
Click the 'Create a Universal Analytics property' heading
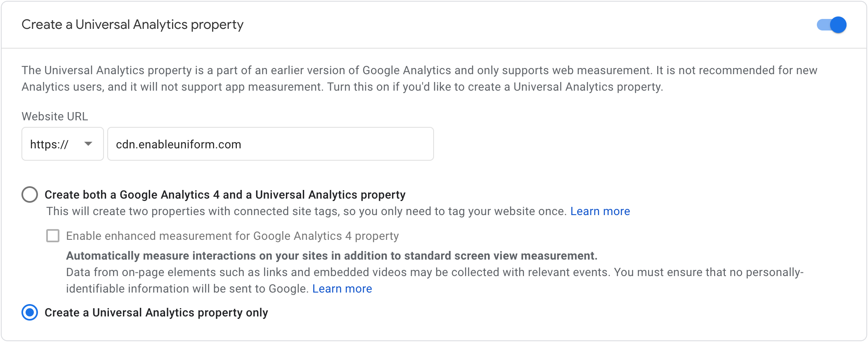coord(132,24)
